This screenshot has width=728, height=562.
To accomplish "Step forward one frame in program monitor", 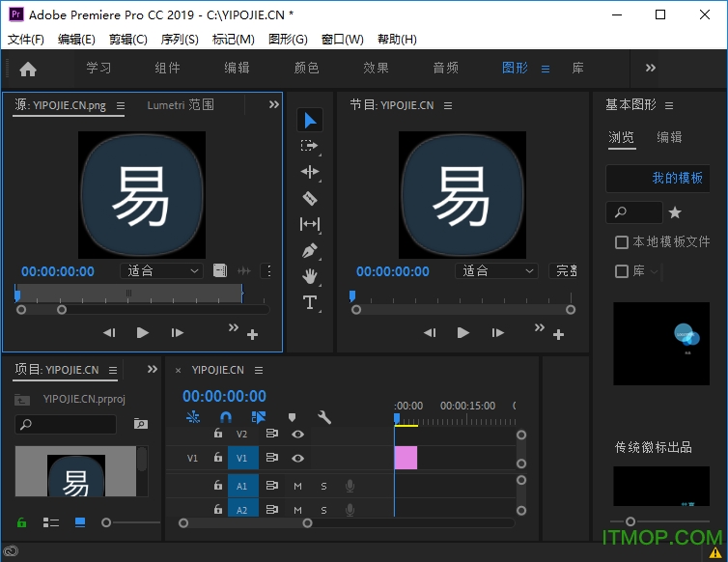I will tap(497, 333).
